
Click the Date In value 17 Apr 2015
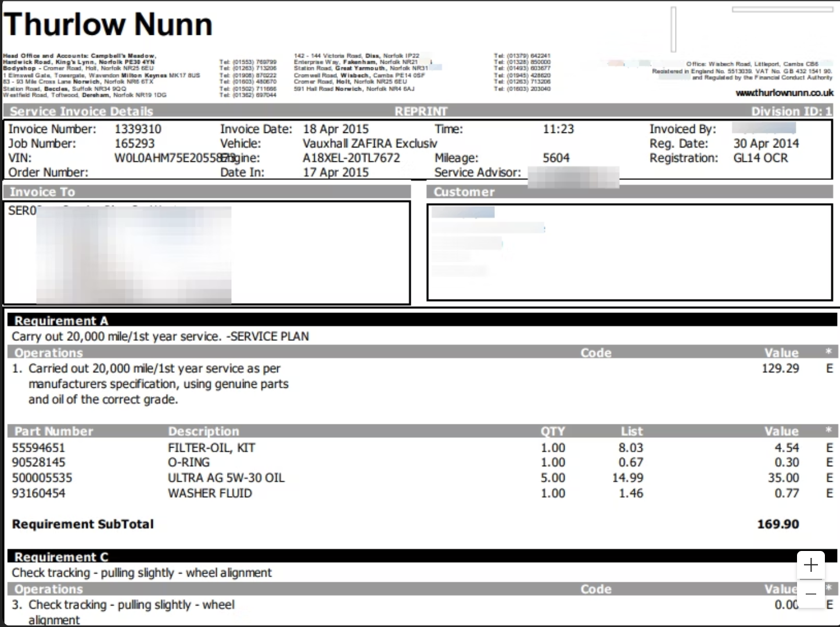tap(336, 172)
